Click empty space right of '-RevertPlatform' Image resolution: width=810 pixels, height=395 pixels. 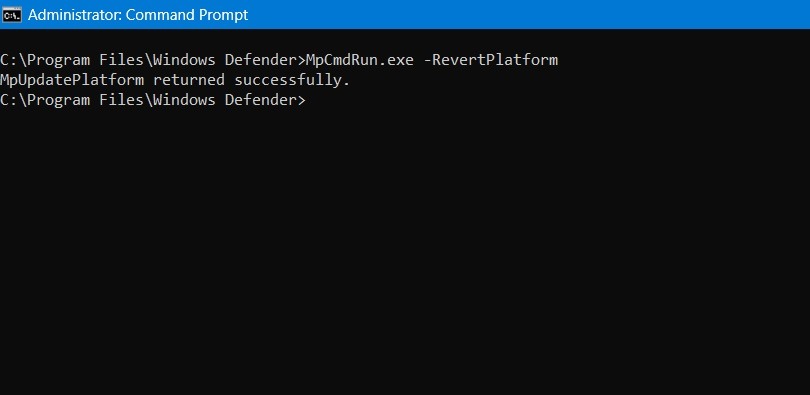tap(684, 60)
